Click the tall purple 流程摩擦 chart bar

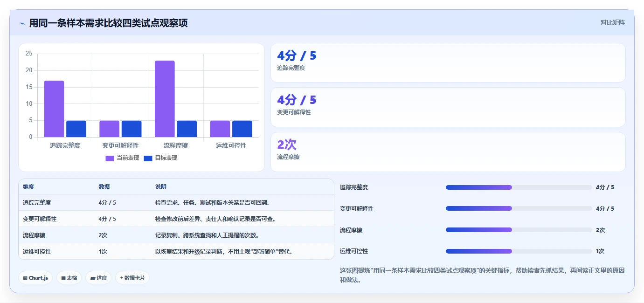pyautogui.click(x=165, y=99)
